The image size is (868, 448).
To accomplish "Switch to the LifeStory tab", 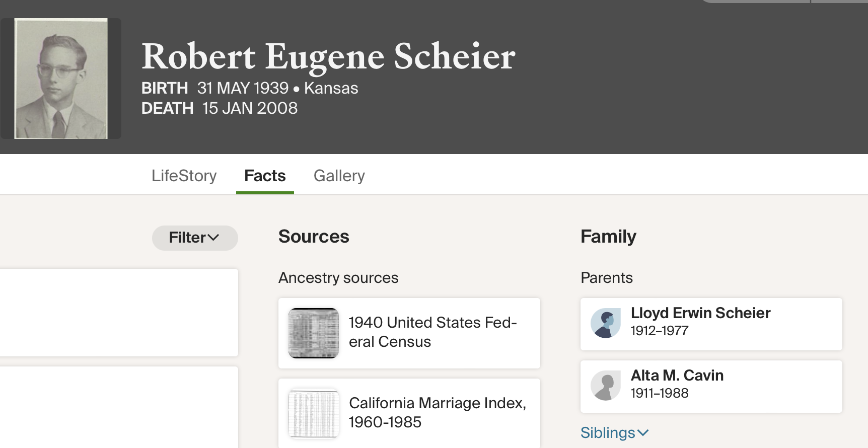I will point(184,176).
